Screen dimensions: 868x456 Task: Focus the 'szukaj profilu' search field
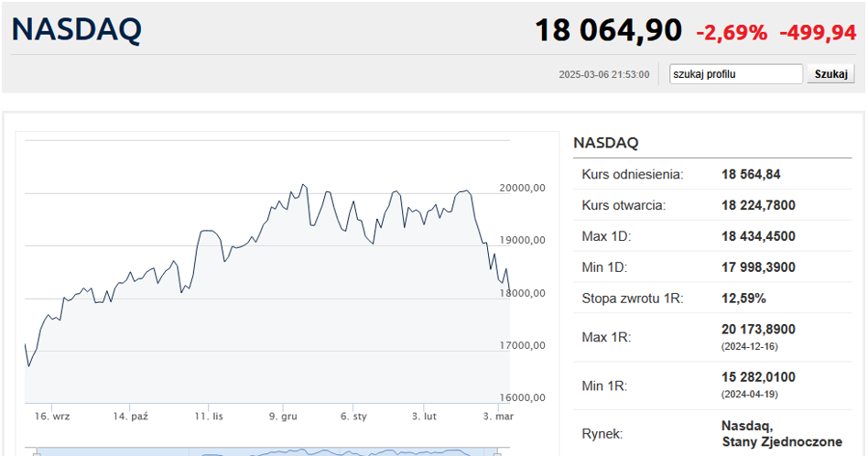click(735, 74)
